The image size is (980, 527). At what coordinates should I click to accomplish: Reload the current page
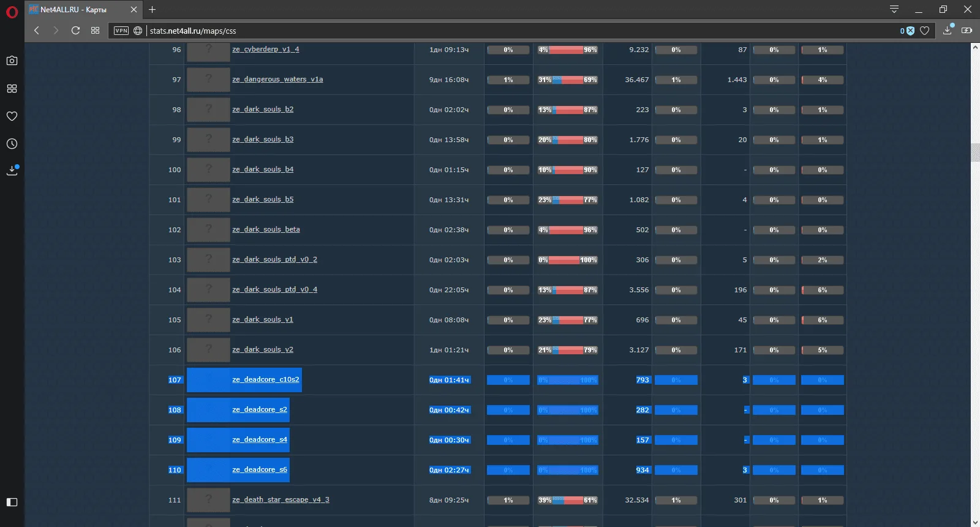point(75,31)
